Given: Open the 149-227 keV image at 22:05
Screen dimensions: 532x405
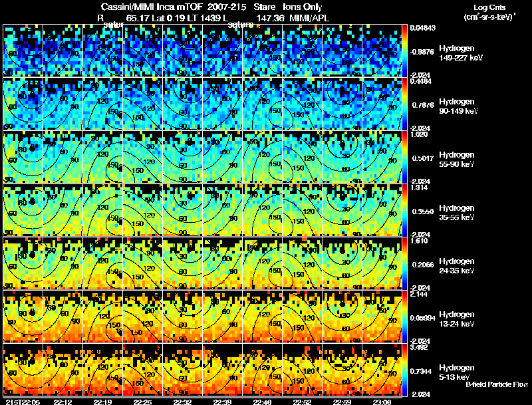Looking at the screenshot, I should [23, 51].
